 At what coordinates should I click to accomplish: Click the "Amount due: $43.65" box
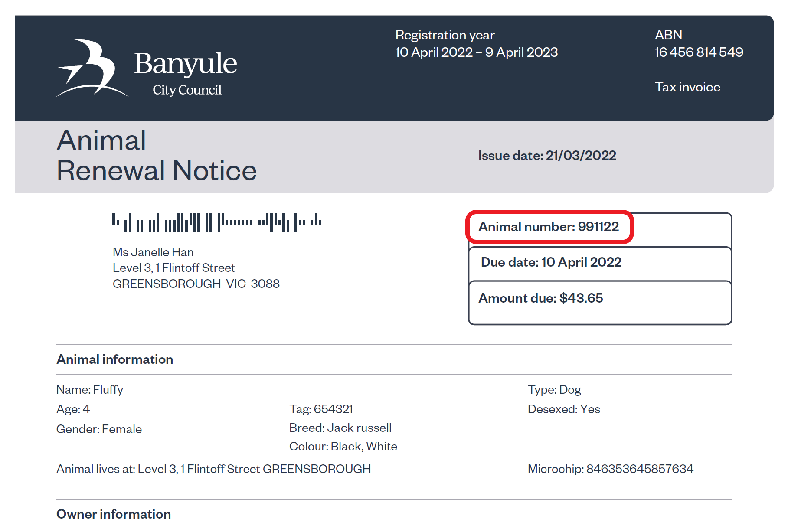click(x=600, y=302)
